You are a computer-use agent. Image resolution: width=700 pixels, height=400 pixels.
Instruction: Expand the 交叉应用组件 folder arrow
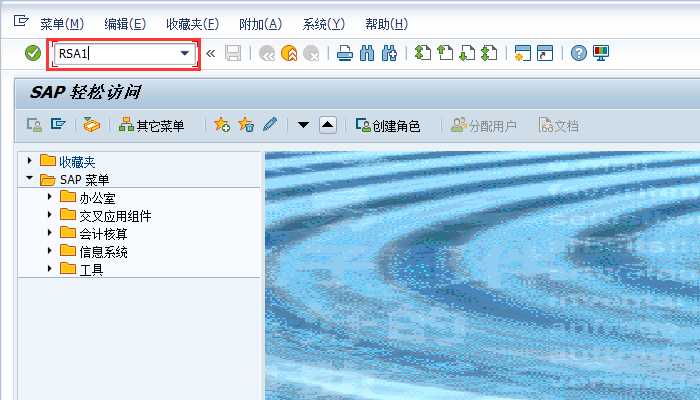coord(50,215)
